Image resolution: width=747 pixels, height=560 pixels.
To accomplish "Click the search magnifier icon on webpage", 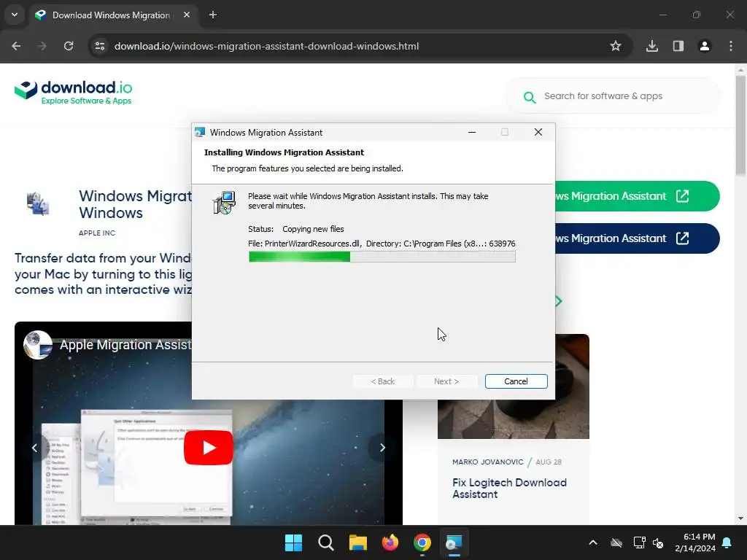I will [530, 97].
